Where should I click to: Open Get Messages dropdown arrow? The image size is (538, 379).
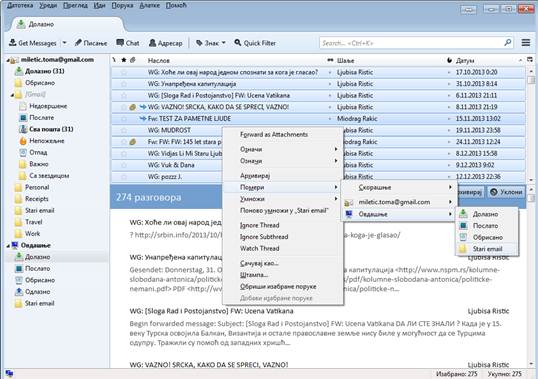tap(64, 43)
